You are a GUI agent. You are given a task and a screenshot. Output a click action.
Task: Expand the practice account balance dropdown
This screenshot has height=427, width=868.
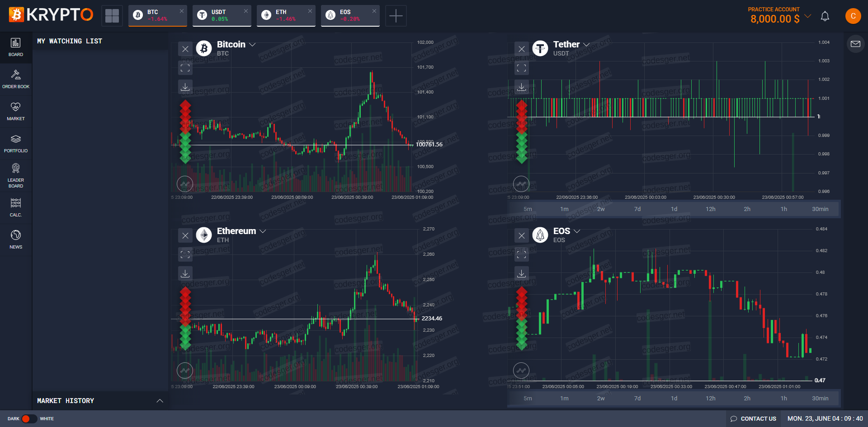808,16
